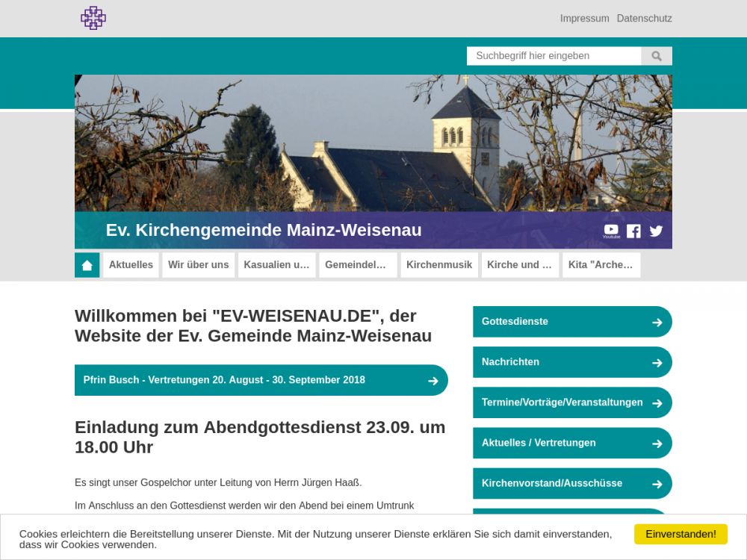
Task: Accept cookies with Einverstanden! button
Action: (681, 534)
